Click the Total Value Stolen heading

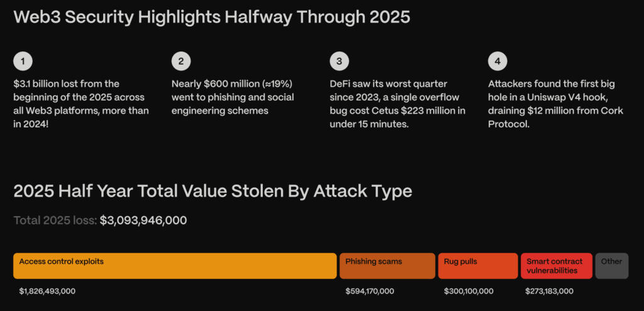[213, 190]
